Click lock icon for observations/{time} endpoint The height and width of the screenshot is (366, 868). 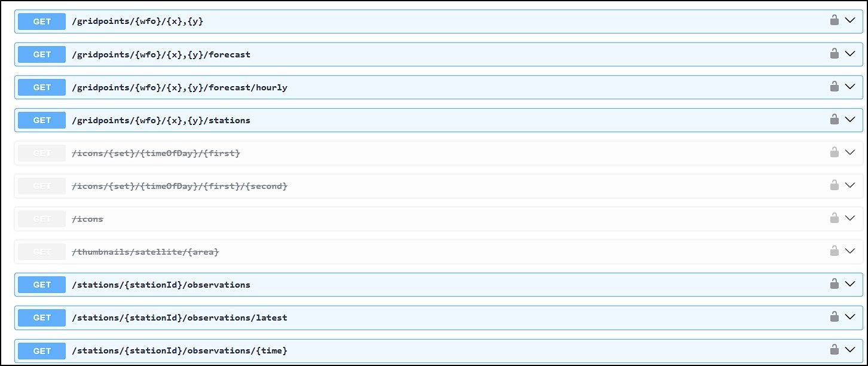(834, 350)
